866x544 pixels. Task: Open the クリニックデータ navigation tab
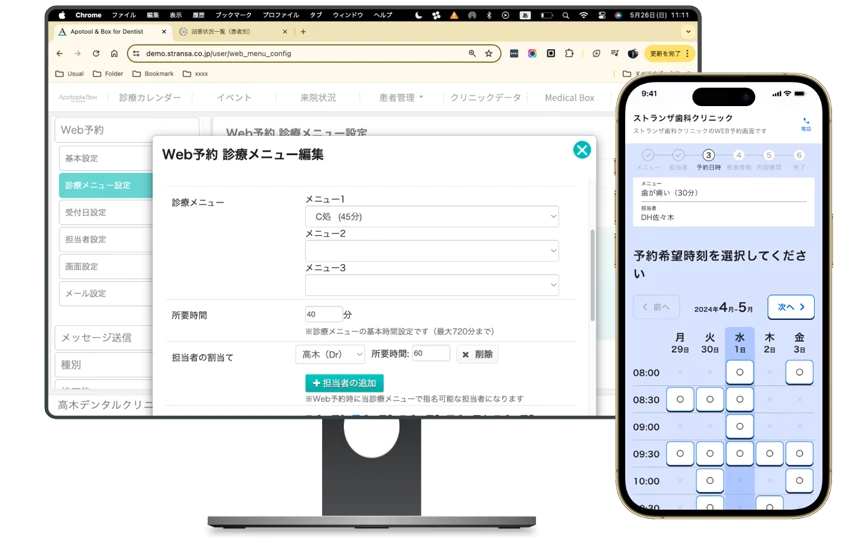click(x=485, y=98)
